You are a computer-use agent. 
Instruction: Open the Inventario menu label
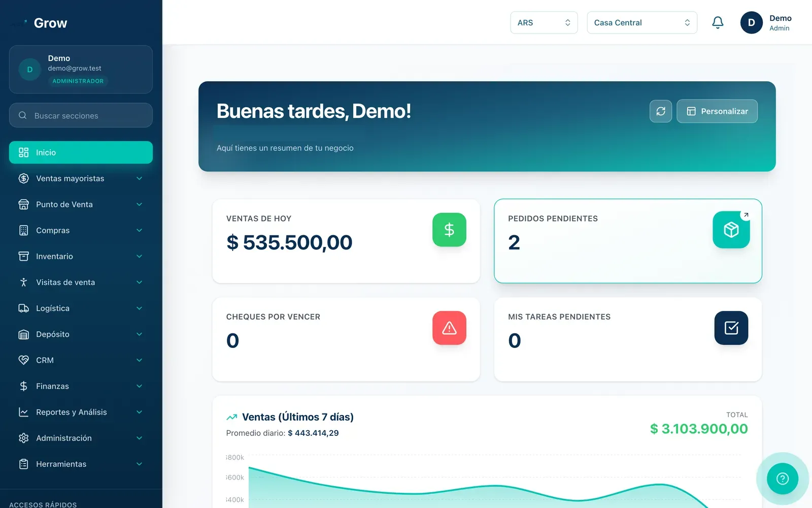coord(54,256)
